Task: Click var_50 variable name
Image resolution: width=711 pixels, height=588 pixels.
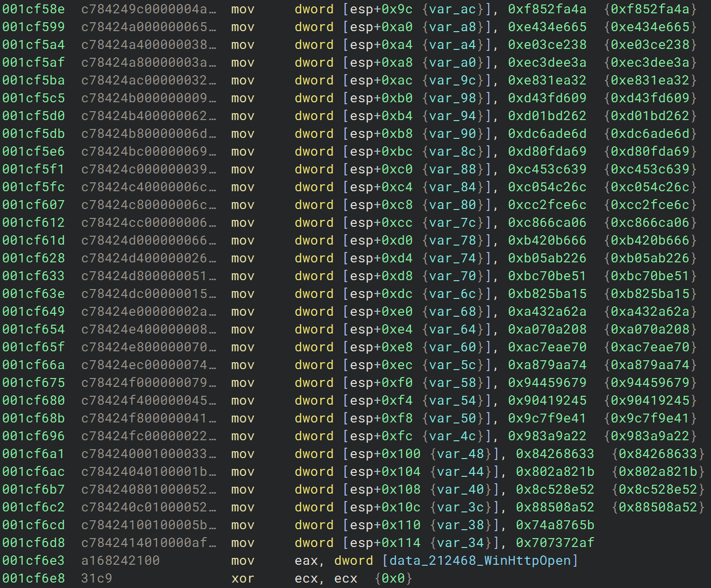Action: tap(453, 418)
